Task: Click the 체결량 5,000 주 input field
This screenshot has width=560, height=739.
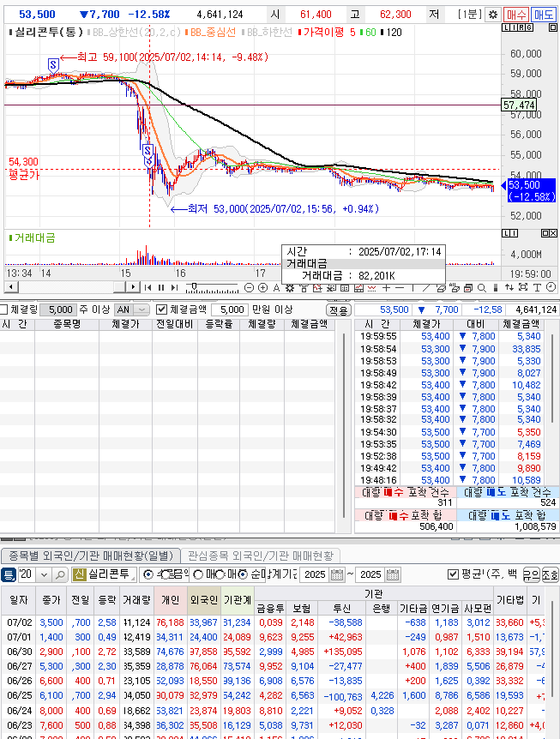Action: [58, 309]
